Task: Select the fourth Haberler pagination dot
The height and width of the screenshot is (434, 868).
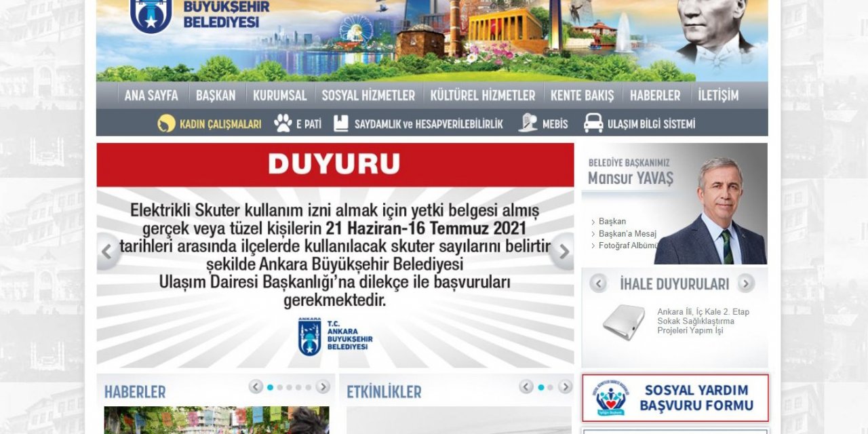Action: pyautogui.click(x=298, y=388)
